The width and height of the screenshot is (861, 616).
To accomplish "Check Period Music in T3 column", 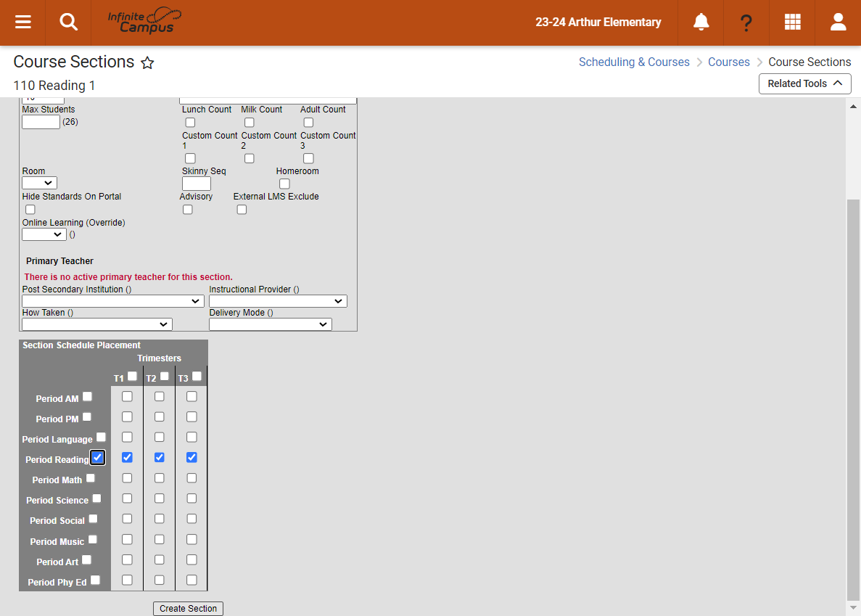I will click(191, 539).
